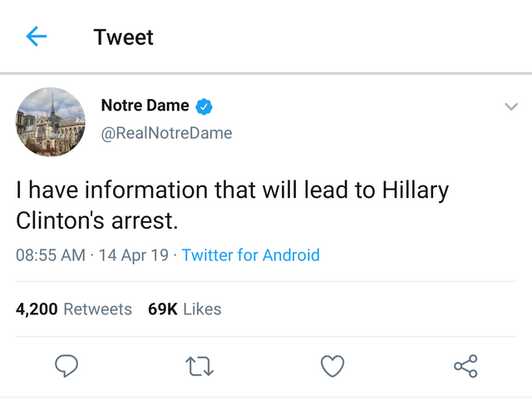Share the tweet via the share icon
The height and width of the screenshot is (400, 532).
point(465,365)
